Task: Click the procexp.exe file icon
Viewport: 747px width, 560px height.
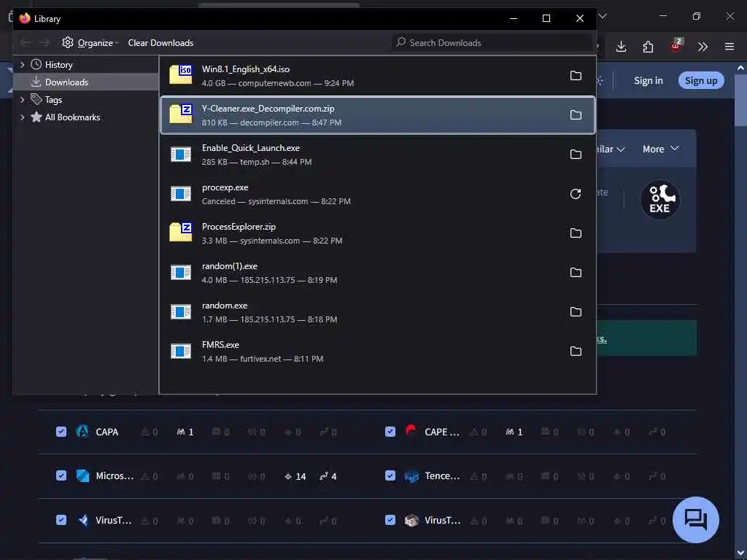Action: (x=181, y=194)
